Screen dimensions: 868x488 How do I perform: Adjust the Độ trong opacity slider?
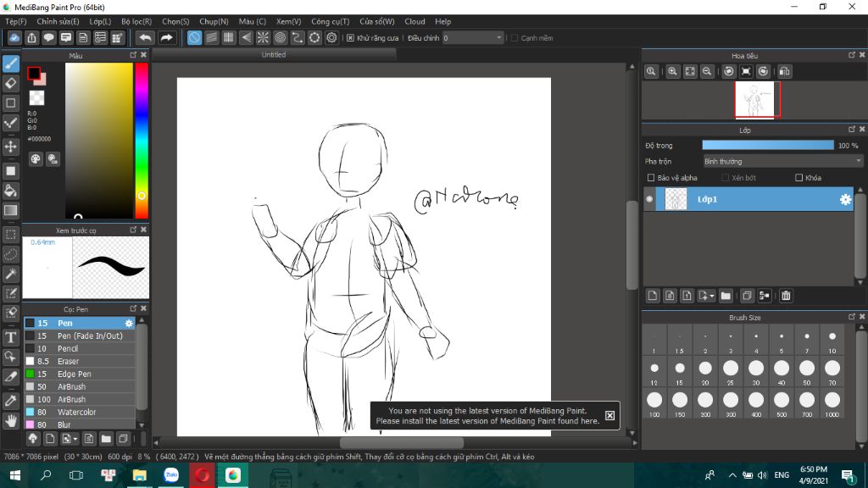coord(767,146)
